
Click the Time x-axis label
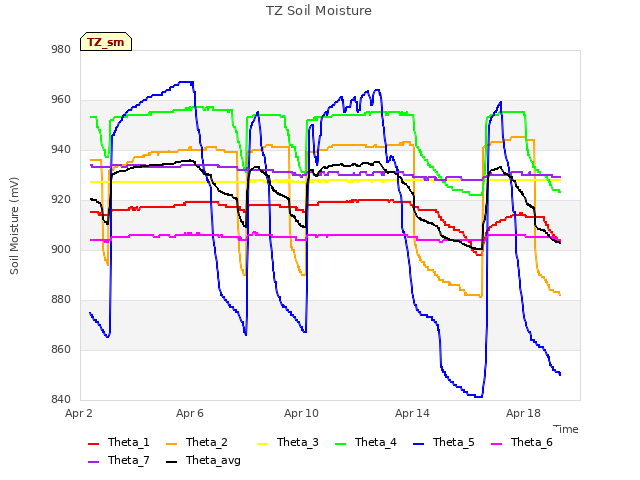(566, 429)
